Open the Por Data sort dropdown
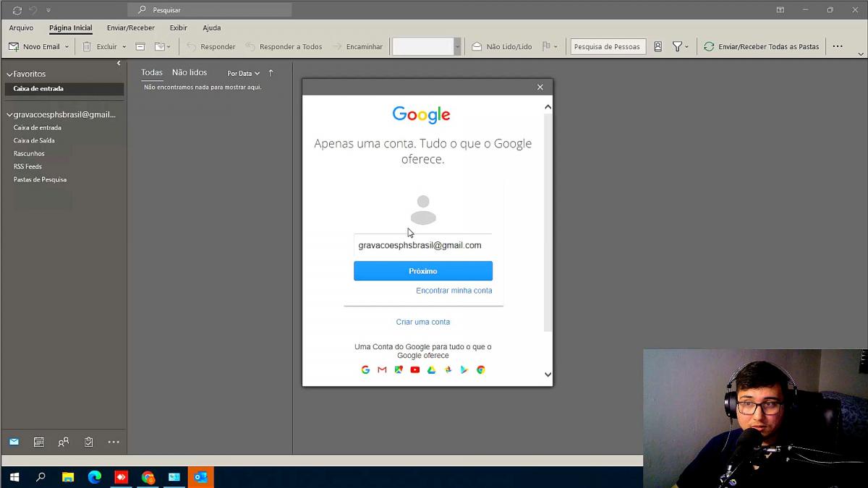This screenshot has width=868, height=488. point(243,73)
